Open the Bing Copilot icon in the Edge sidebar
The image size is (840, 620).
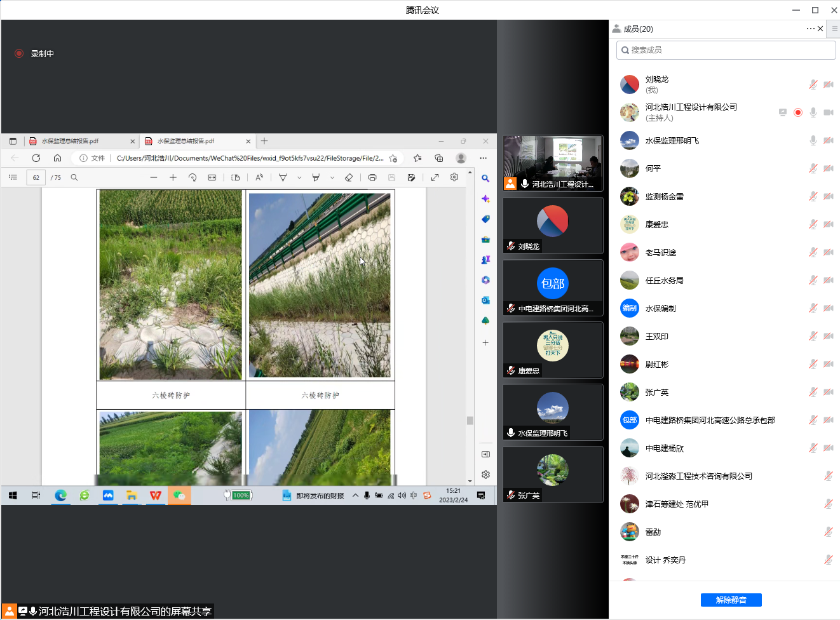click(485, 199)
